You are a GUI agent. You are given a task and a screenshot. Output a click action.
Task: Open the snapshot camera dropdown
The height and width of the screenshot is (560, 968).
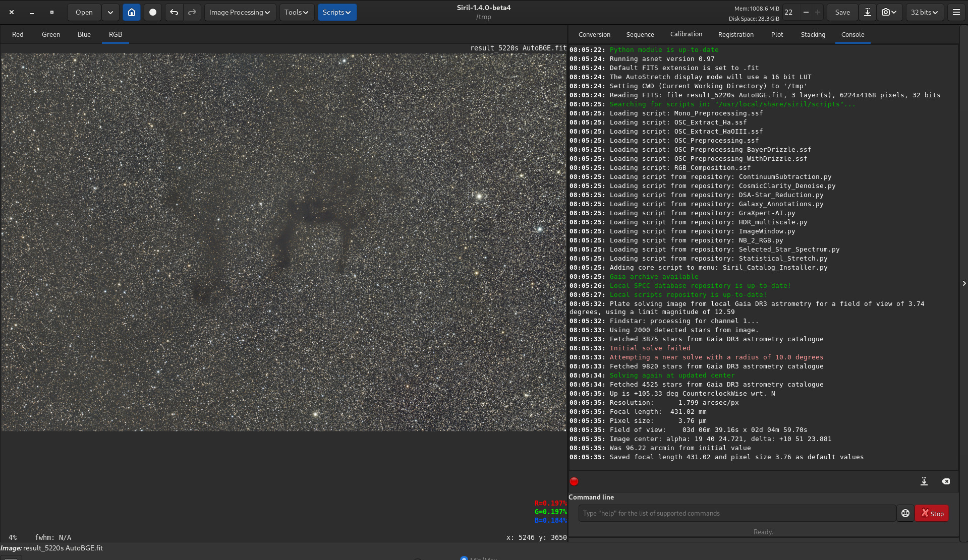889,12
